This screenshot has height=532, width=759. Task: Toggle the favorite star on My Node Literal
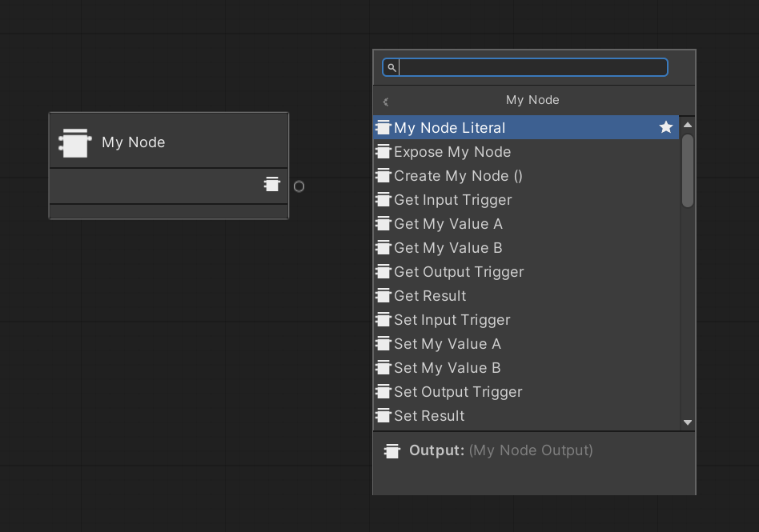tap(666, 127)
